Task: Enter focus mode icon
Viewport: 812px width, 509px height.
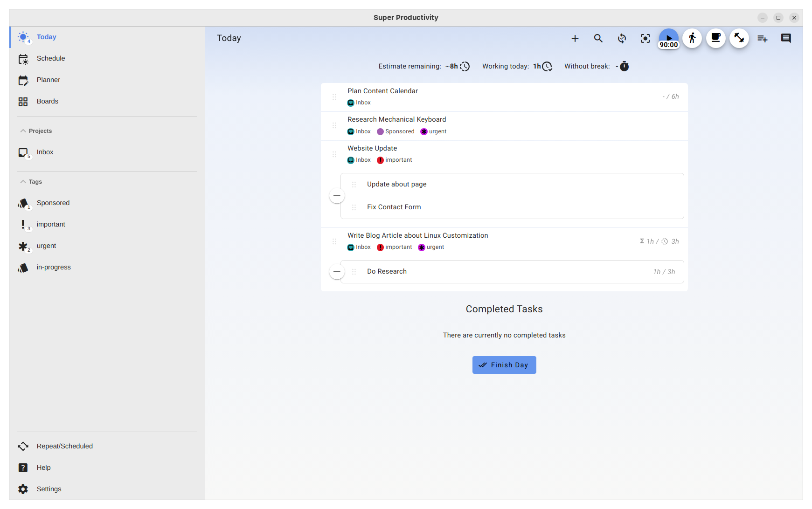Action: [x=645, y=39]
